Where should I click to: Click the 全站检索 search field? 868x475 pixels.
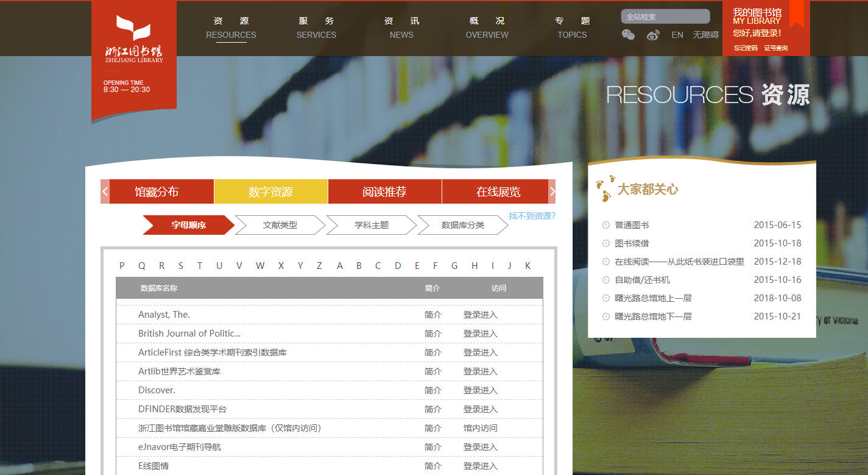665,16
